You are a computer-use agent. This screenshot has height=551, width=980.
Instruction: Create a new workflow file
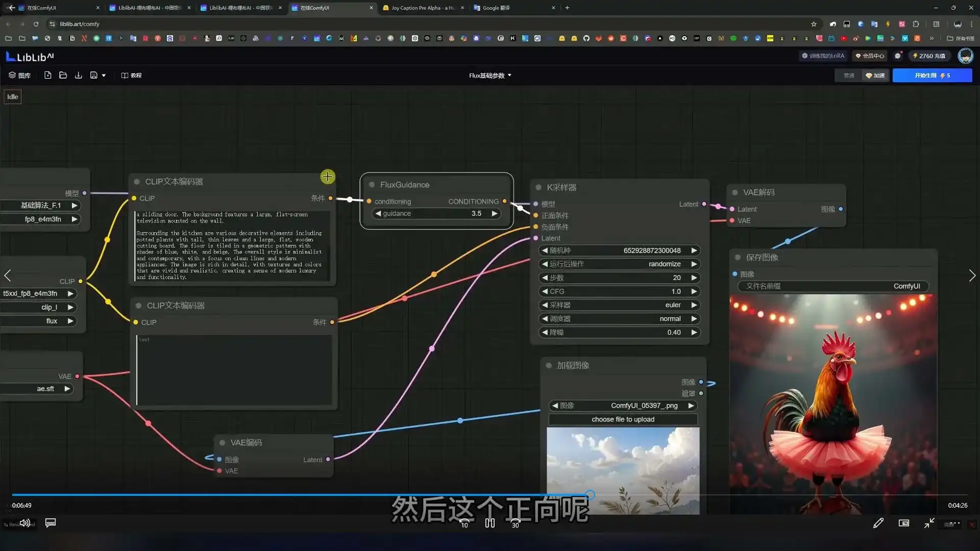pyautogui.click(x=47, y=75)
